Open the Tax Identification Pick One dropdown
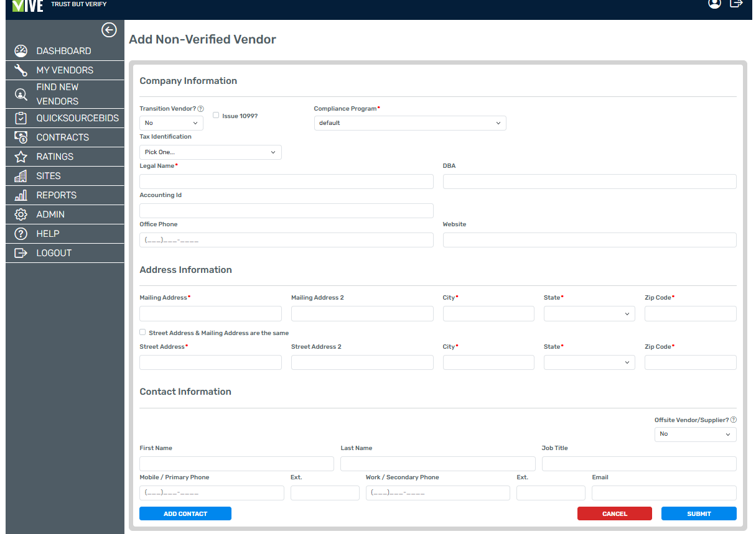Image resolution: width=756 pixels, height=534 pixels. click(x=210, y=152)
